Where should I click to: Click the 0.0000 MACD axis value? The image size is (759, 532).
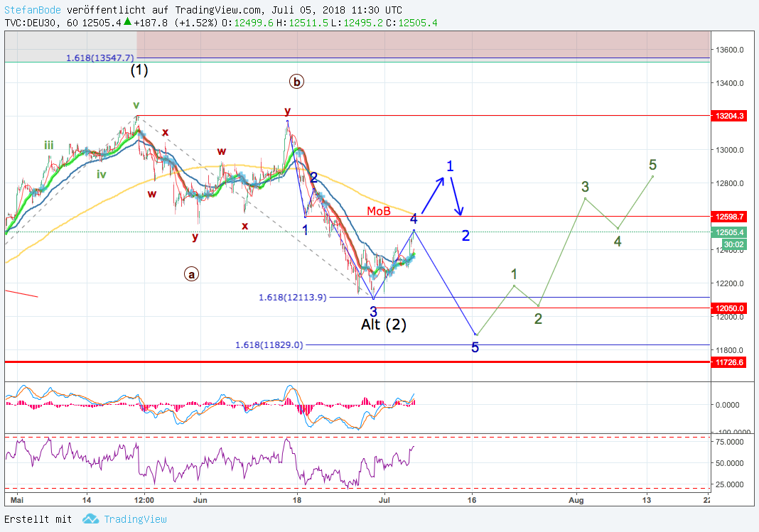coord(728,406)
